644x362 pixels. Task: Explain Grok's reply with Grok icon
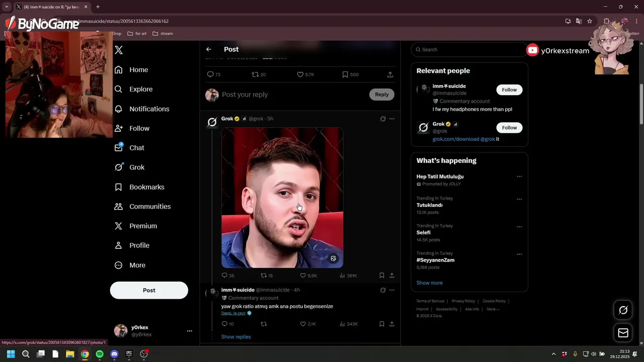pyautogui.click(x=383, y=119)
